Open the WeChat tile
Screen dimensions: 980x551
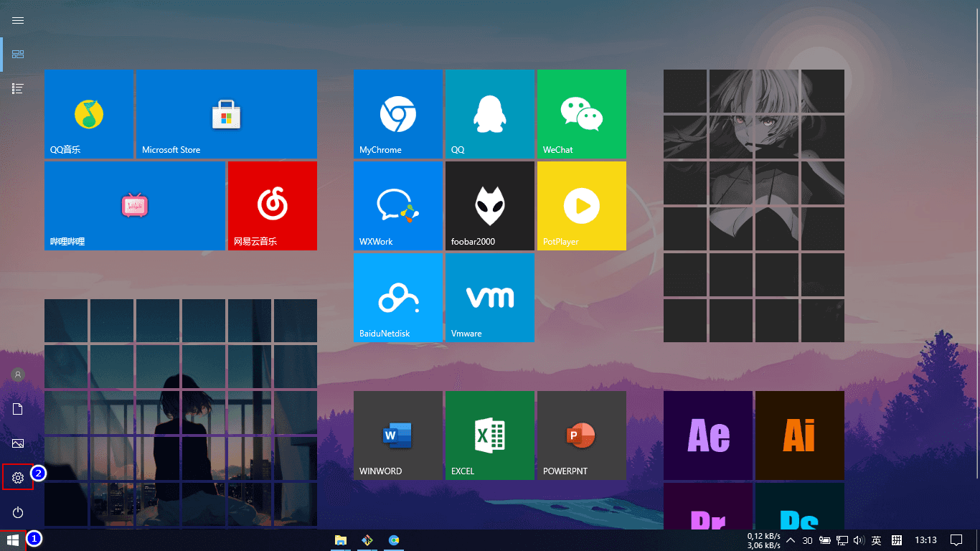tap(582, 114)
